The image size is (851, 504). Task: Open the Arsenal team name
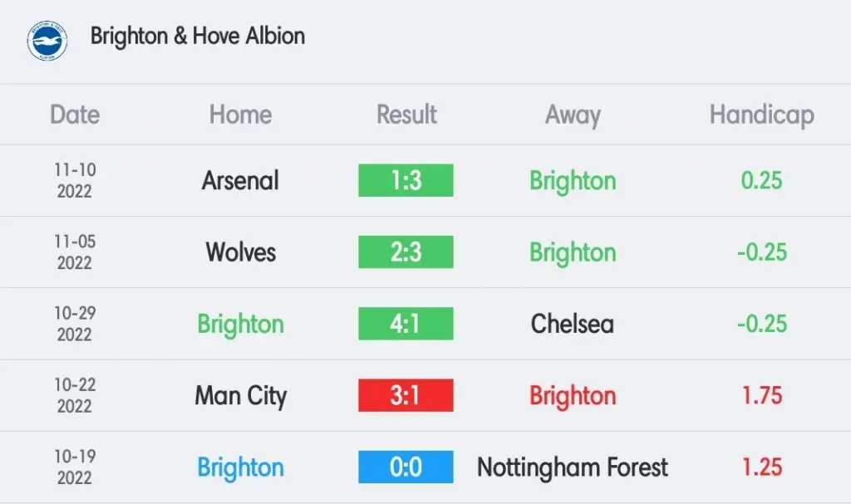[240, 181]
